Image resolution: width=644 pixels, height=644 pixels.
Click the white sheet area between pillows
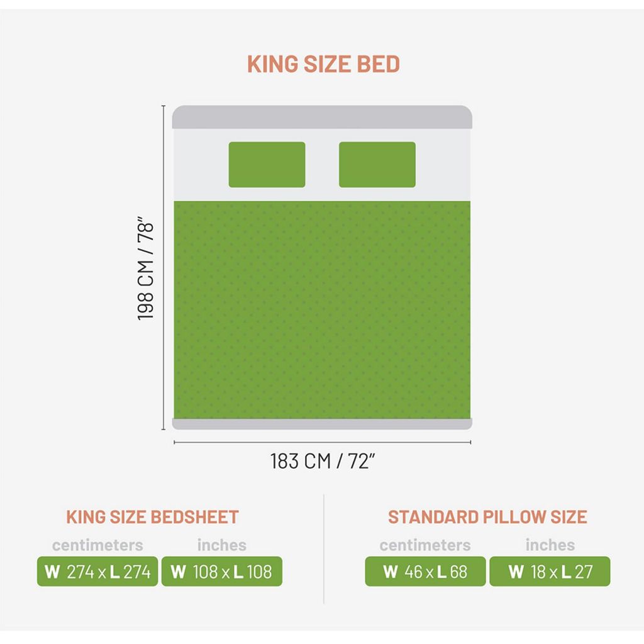[x=322, y=165]
